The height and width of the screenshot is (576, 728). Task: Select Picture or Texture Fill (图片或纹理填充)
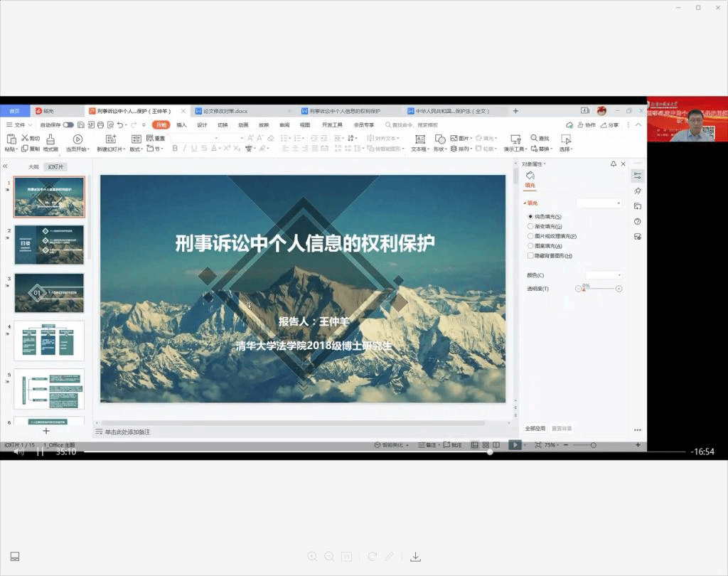530,236
